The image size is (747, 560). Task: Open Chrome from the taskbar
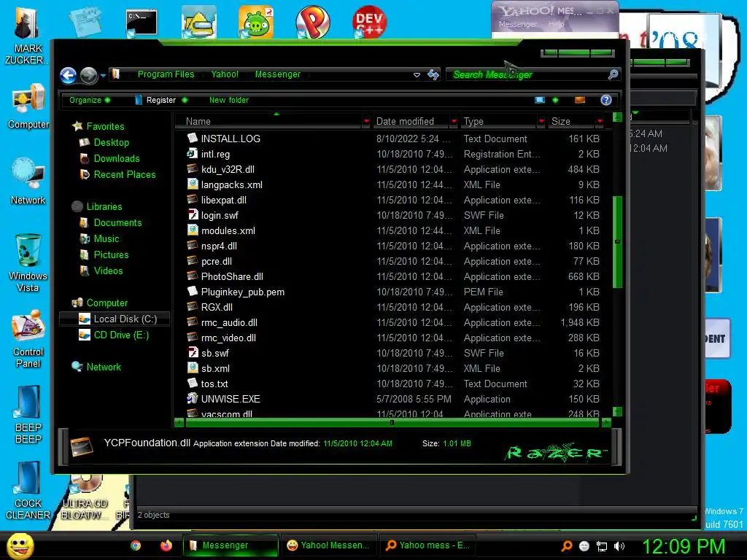136,545
